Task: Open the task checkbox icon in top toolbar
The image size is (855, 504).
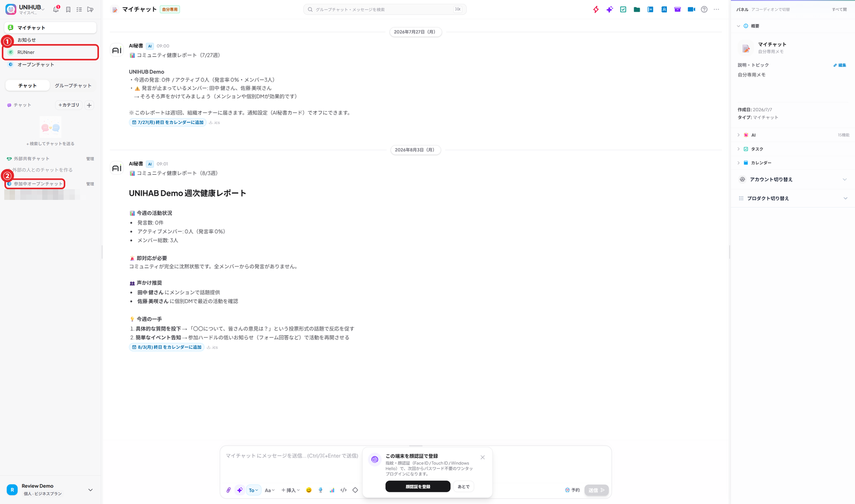Action: (x=623, y=10)
